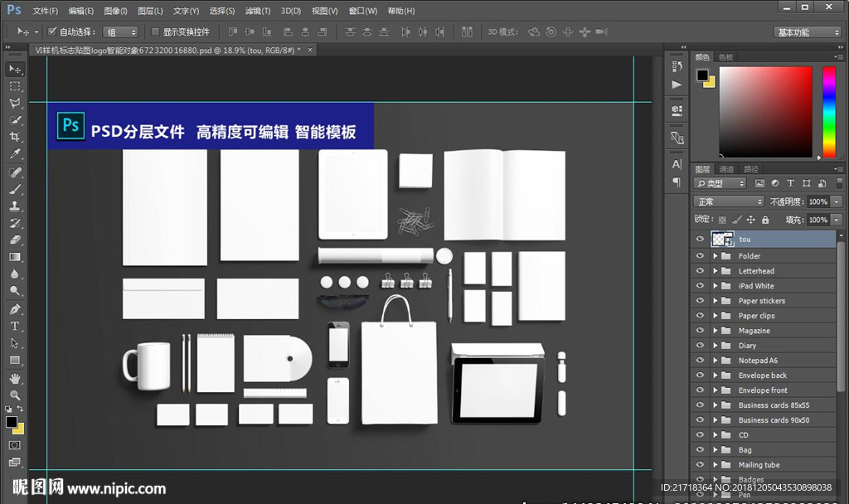Select the Magazine layer group
Viewport: 849px width, 504px height.
754,331
